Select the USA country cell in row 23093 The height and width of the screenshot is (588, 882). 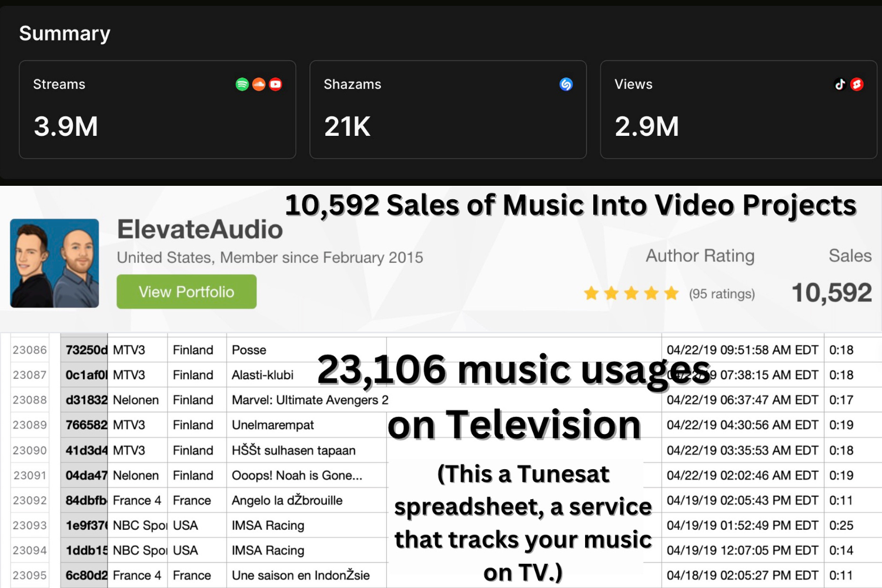(x=197, y=525)
